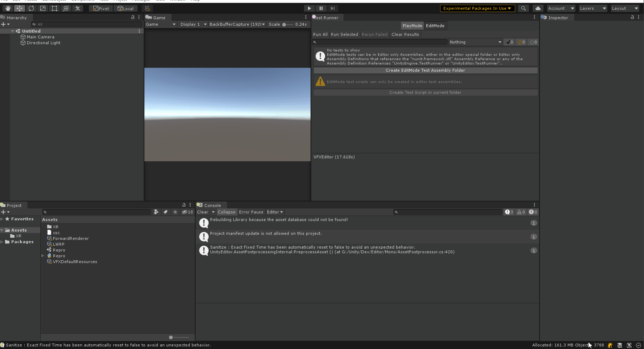
Task: Toggle the failed tests filter in Test Runner
Action: click(x=521, y=42)
